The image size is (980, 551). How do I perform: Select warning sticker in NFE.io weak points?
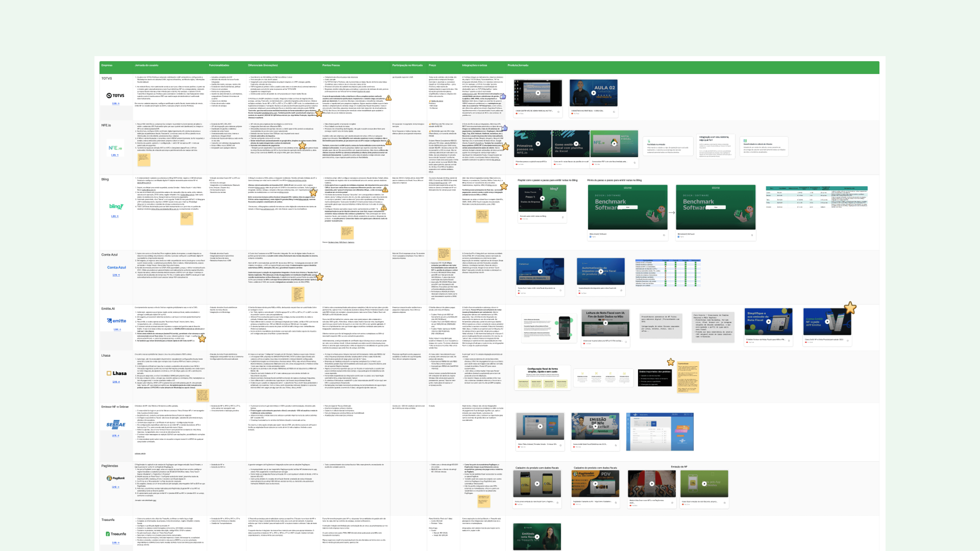388,142
